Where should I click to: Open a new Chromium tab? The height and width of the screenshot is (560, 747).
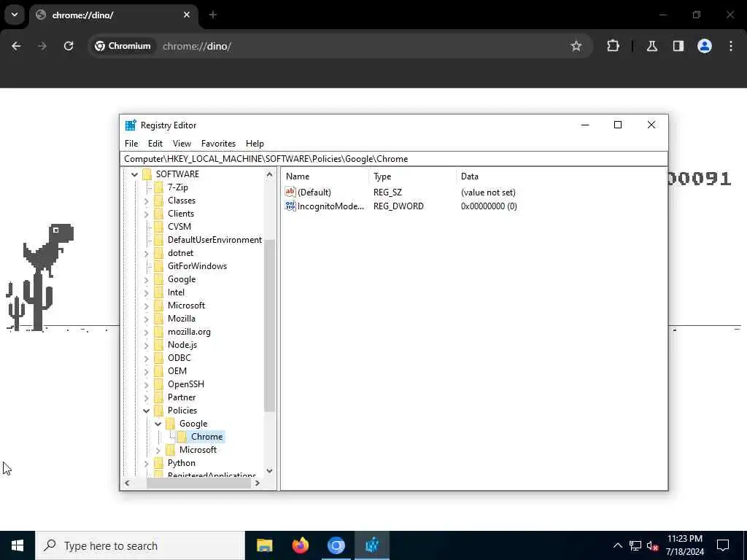click(x=213, y=15)
